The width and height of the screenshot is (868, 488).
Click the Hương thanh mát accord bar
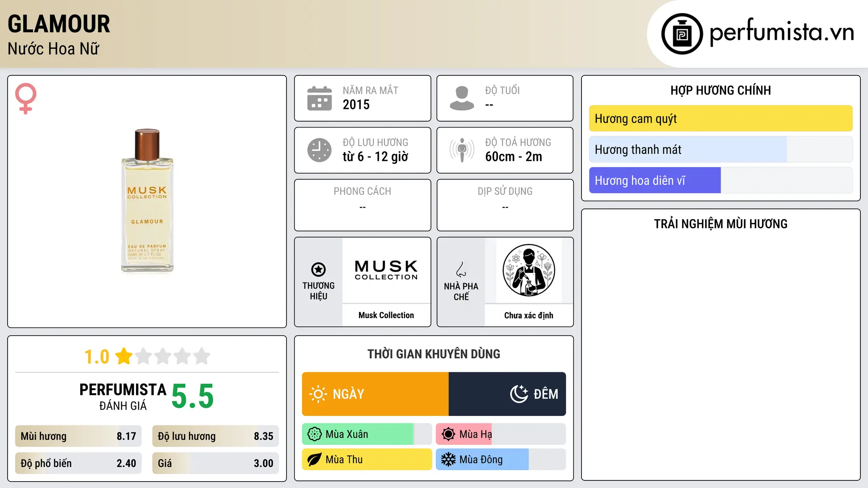tap(721, 150)
